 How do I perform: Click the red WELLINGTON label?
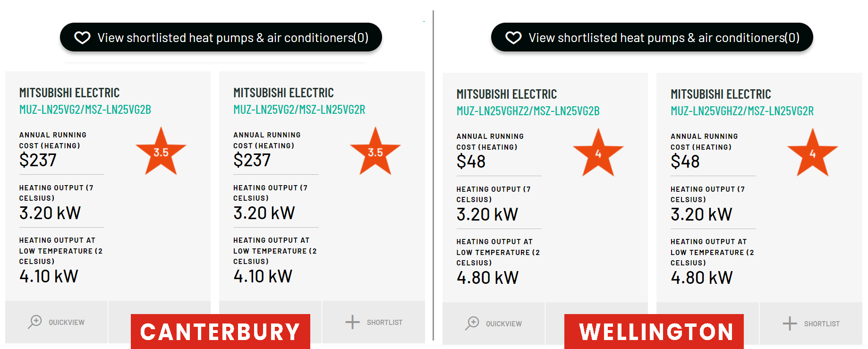[x=654, y=332]
